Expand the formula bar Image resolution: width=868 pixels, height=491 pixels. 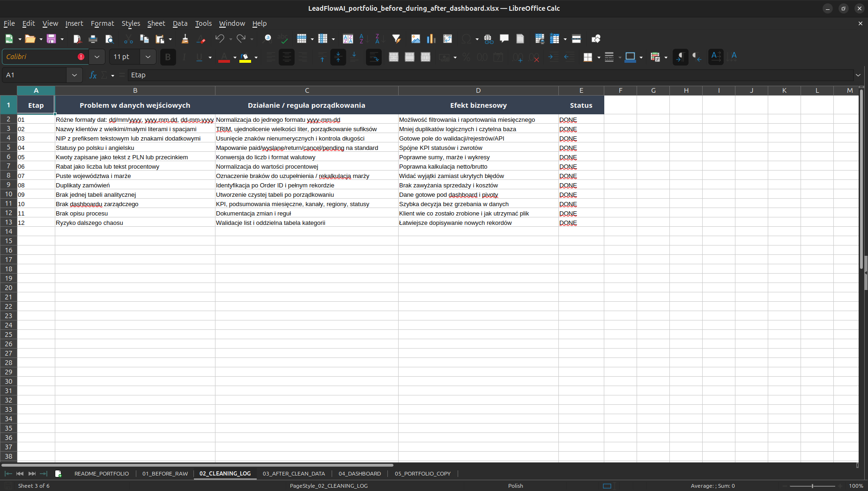tap(858, 75)
